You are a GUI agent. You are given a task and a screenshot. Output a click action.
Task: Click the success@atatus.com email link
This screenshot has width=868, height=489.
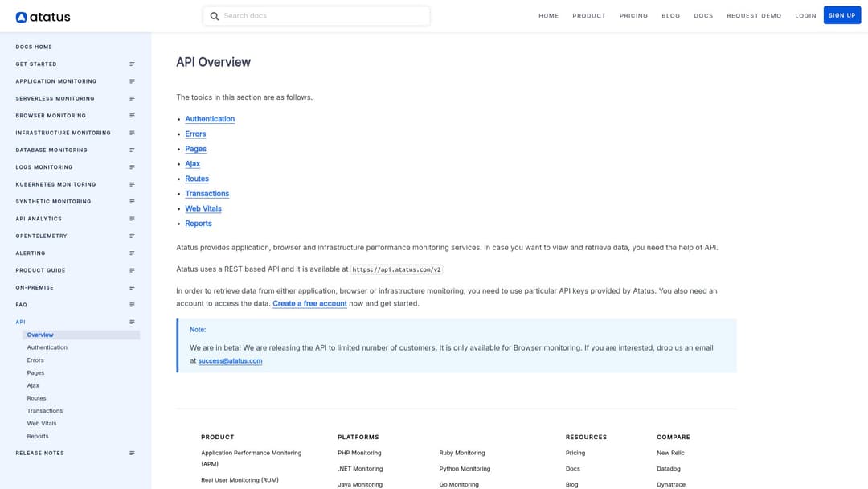231,361
